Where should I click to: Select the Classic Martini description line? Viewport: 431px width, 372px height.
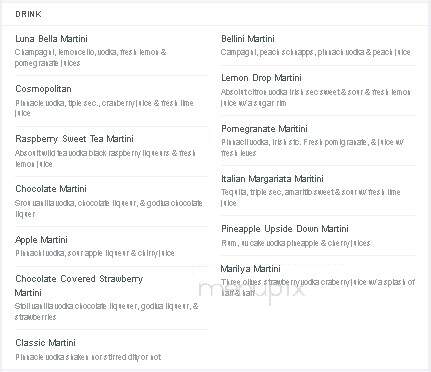coord(88,357)
